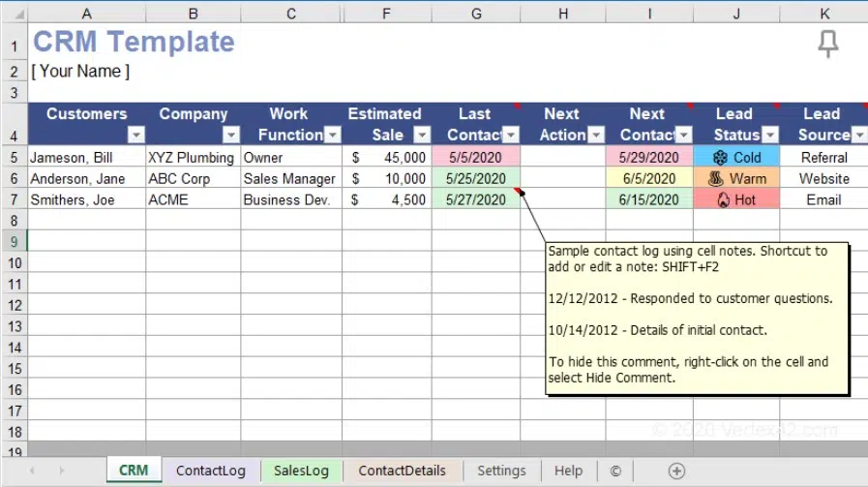Select the 4,500 estimated sale cell
Viewport: 868px width, 487px height.
[x=387, y=199]
